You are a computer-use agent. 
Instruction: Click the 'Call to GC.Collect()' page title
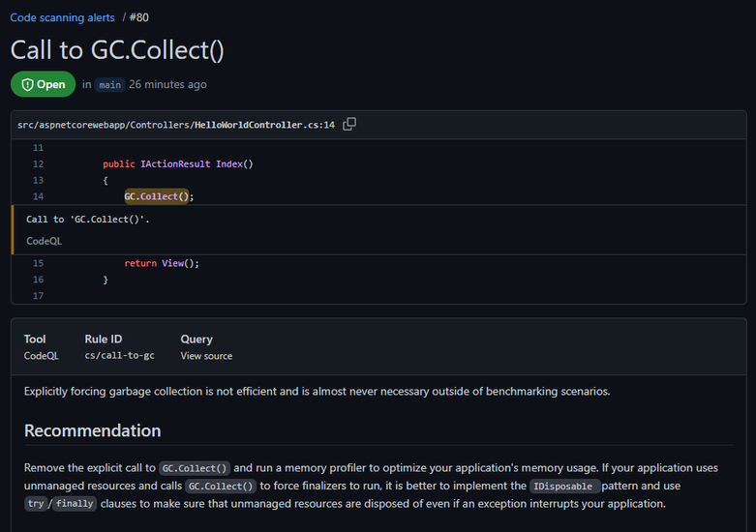point(117,49)
